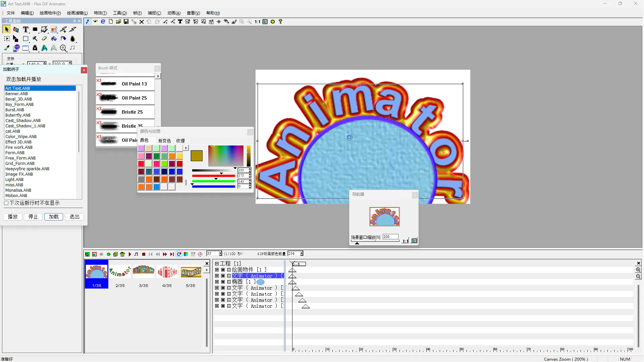Click the 停止 button
The width and height of the screenshot is (644, 362).
coord(33,217)
